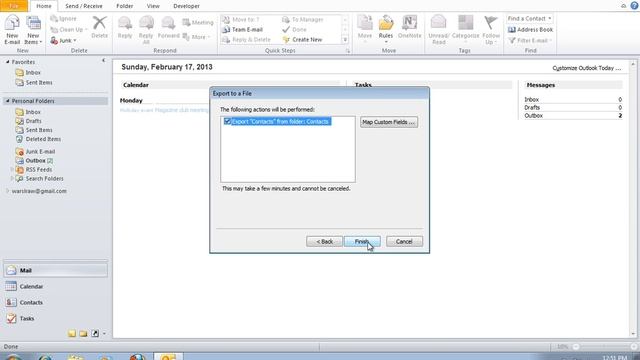
Task: Select Junk E-mail folder
Action: pyautogui.click(x=40, y=151)
